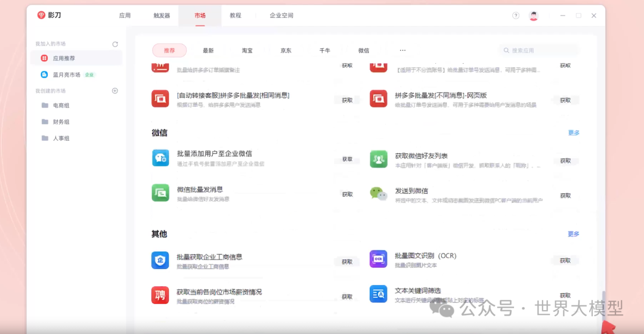644x334 pixels.
Task: Expand more categories with the ellipsis
Action: (x=402, y=51)
